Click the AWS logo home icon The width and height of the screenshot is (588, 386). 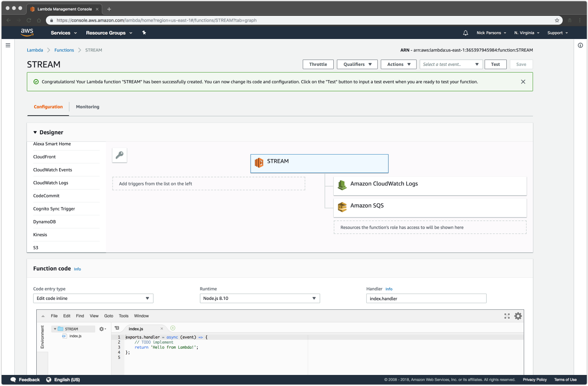(x=27, y=32)
